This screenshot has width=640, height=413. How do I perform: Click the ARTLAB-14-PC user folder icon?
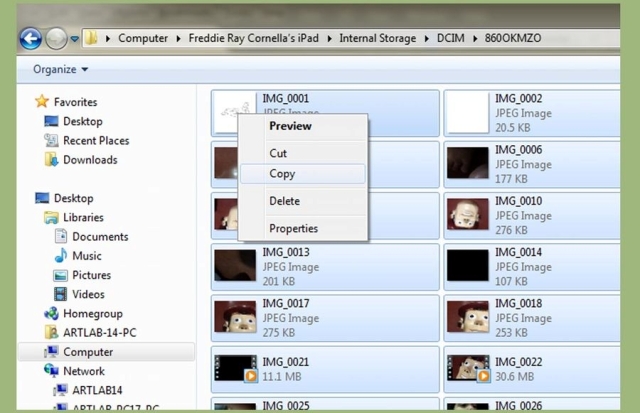51,332
